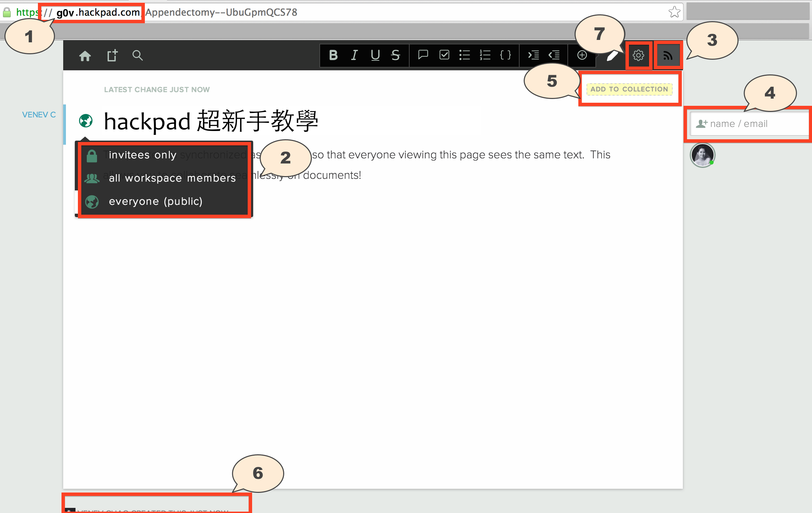The image size is (812, 513).
Task: Insert a comment with speech bubble icon
Action: point(423,55)
